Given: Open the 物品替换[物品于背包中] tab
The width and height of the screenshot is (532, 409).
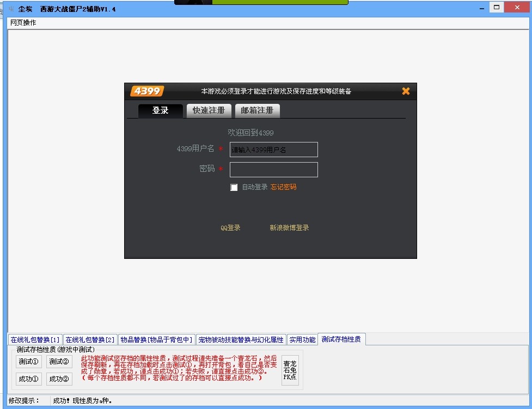Looking at the screenshot, I should click(157, 339).
